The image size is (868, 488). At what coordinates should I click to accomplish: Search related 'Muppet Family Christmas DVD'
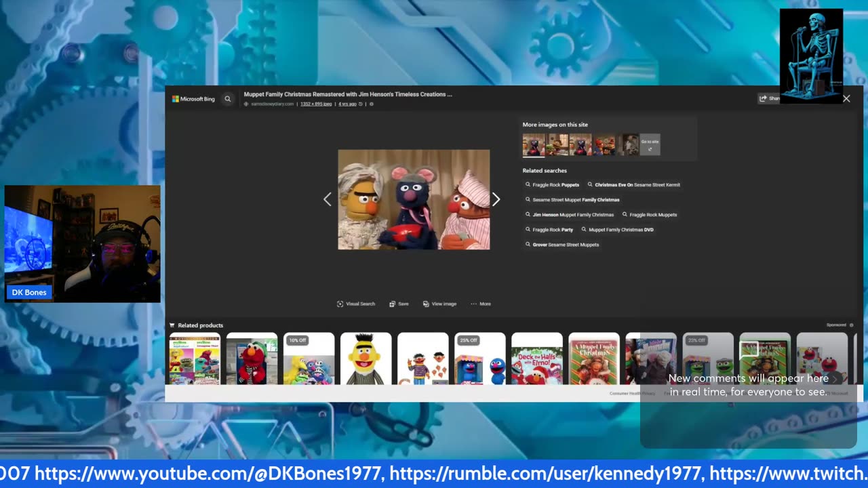[x=618, y=230]
